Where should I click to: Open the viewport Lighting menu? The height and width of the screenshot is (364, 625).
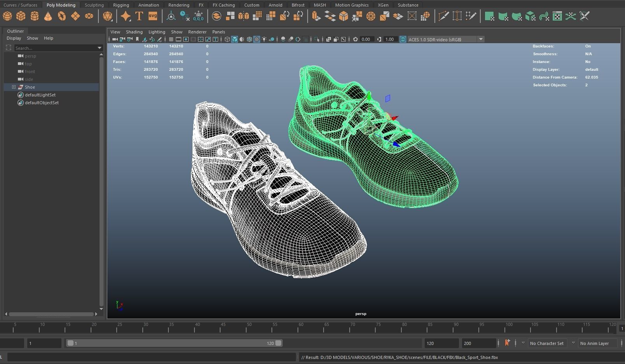157,32
